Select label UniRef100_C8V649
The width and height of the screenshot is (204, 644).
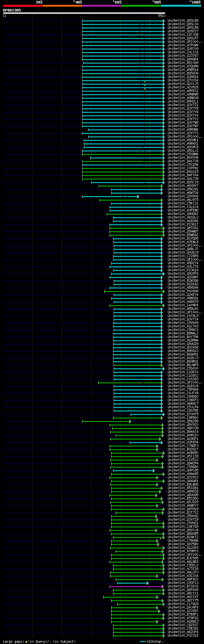pos(183,323)
